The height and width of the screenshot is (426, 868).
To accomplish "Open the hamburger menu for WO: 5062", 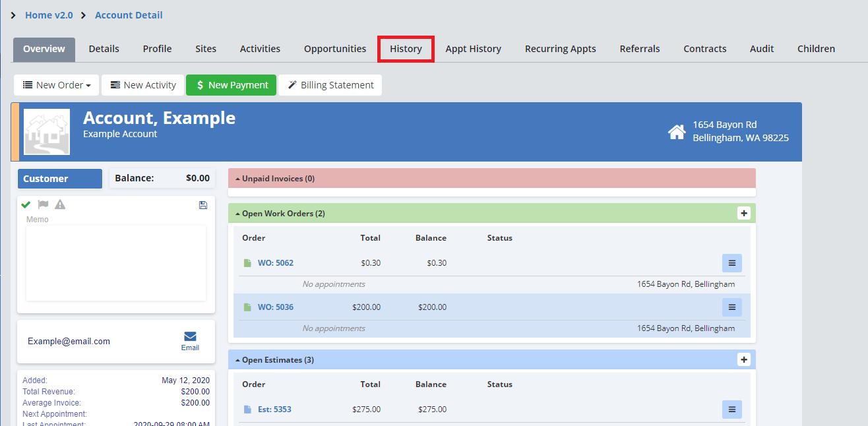I will [x=731, y=263].
